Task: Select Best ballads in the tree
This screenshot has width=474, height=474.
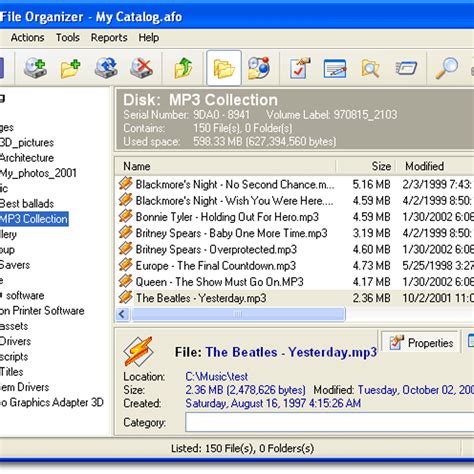Action: (27, 203)
